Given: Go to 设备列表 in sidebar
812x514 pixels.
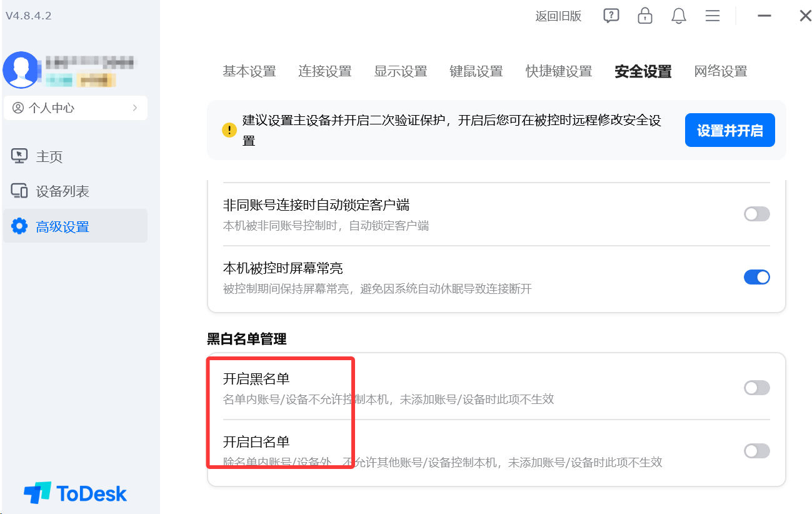Looking at the screenshot, I should click(62, 191).
